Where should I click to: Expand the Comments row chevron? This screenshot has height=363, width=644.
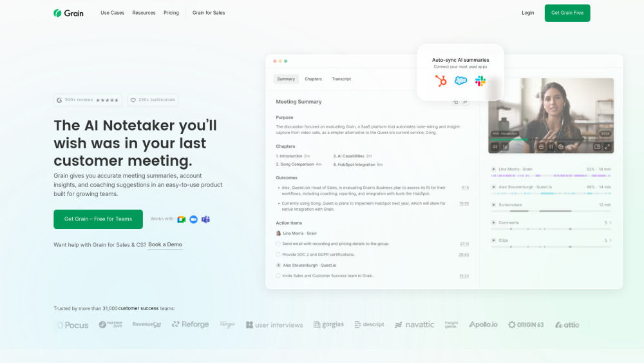click(x=611, y=222)
